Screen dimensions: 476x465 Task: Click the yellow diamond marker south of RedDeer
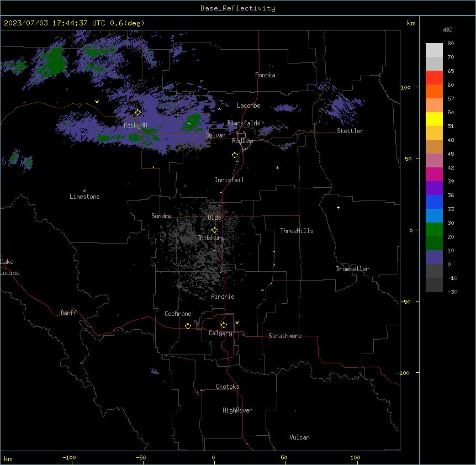pyautogui.click(x=235, y=155)
